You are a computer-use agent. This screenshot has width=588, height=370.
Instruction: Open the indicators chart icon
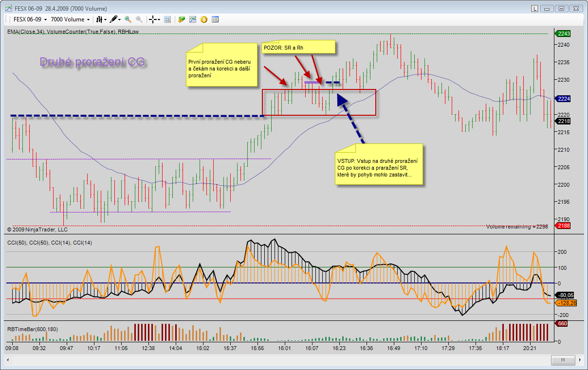point(193,19)
